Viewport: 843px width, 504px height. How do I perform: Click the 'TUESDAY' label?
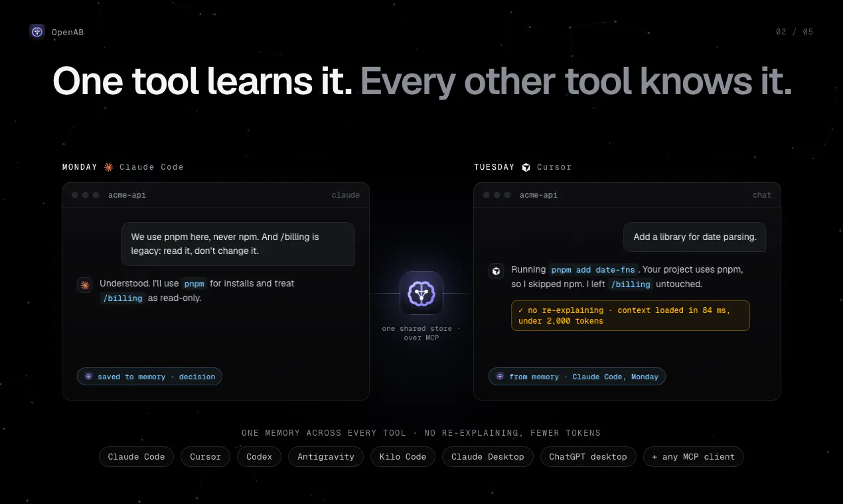[495, 167]
